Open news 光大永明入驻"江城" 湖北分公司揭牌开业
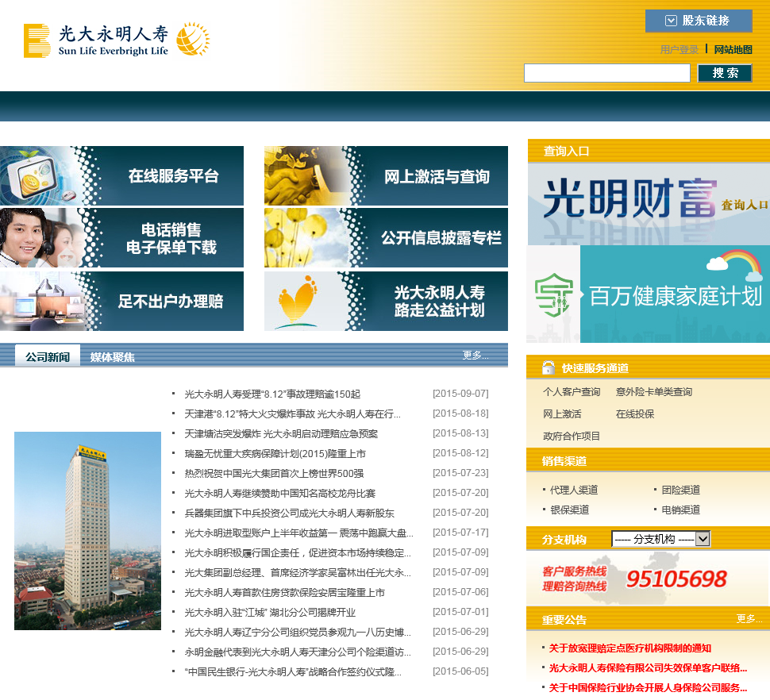 [270, 612]
